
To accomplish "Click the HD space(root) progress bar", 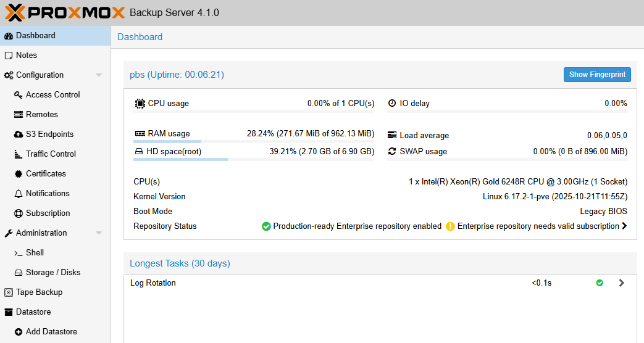I will click(x=254, y=160).
